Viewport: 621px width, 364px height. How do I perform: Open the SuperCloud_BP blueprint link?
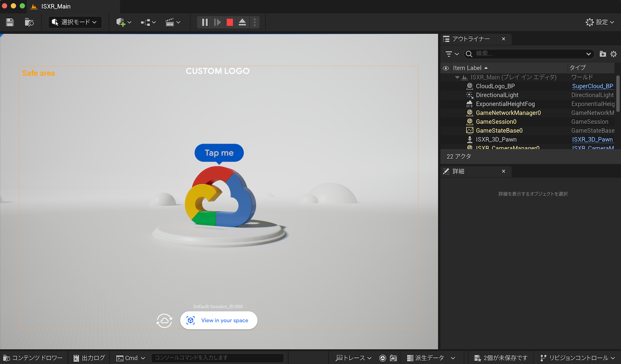point(592,86)
